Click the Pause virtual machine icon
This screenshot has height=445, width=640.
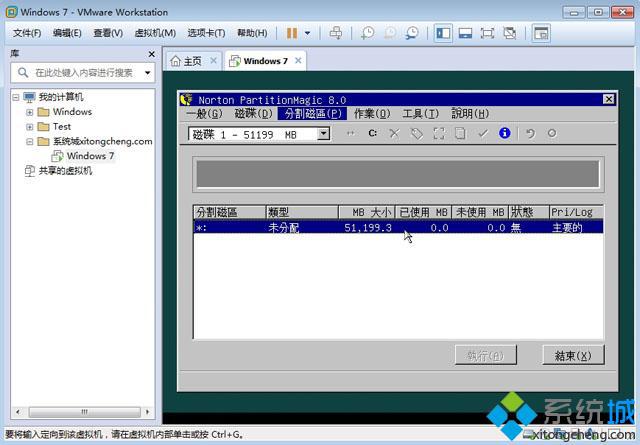291,33
